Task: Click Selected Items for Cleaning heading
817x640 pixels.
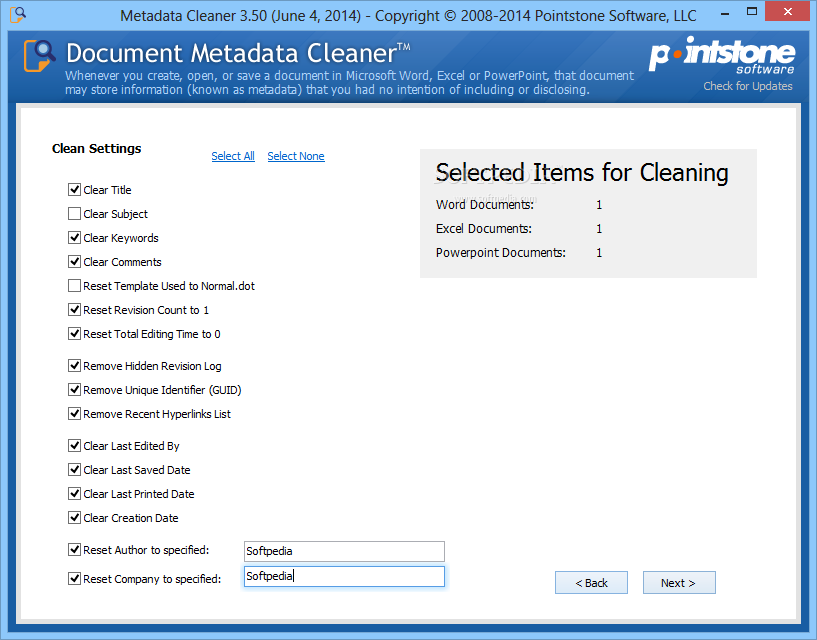Action: pos(582,173)
